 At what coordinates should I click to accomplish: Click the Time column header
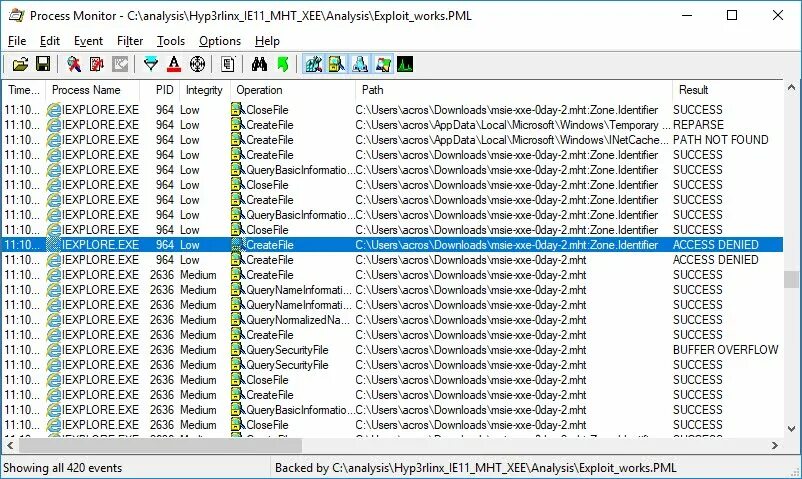pos(24,90)
